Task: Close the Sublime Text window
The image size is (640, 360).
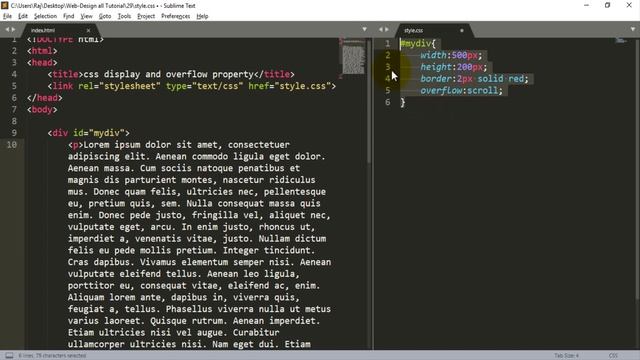Action: click(629, 5)
